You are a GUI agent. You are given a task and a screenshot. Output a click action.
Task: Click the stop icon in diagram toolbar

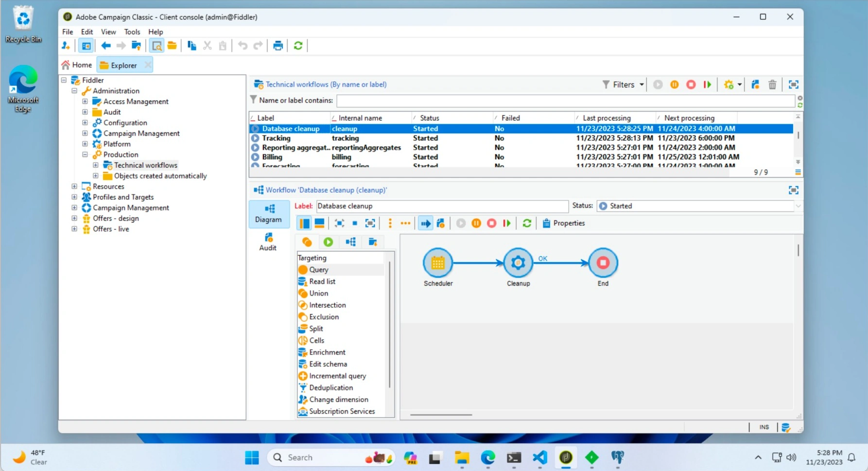pos(491,223)
